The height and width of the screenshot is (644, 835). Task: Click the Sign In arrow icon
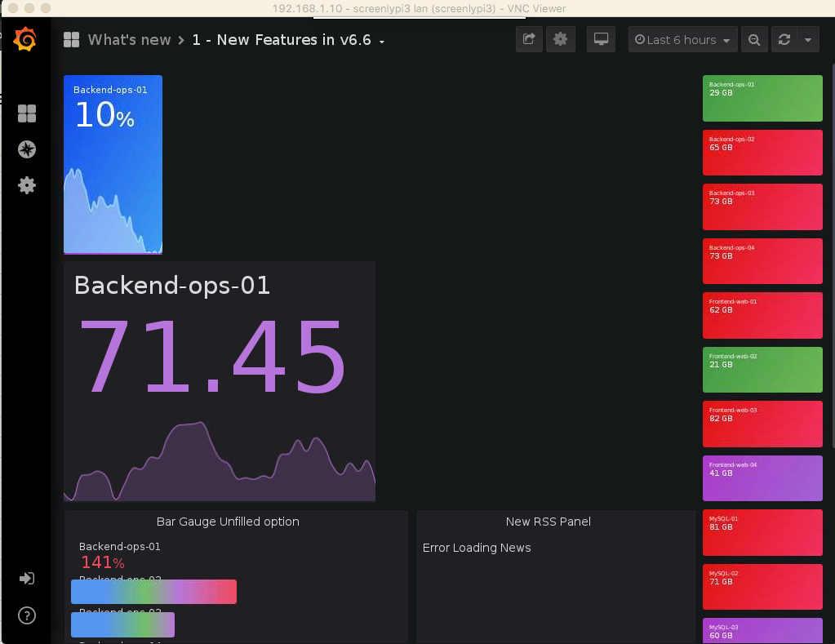26,578
